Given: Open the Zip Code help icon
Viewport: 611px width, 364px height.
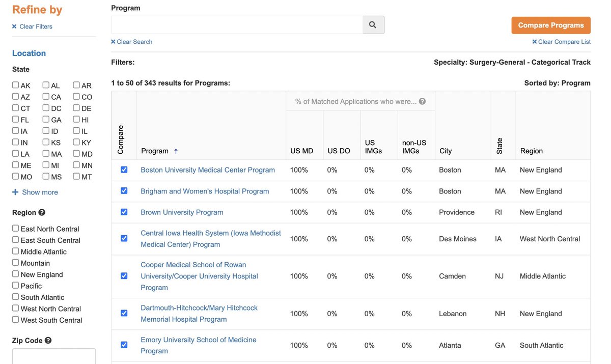Looking at the screenshot, I should coord(48,341).
